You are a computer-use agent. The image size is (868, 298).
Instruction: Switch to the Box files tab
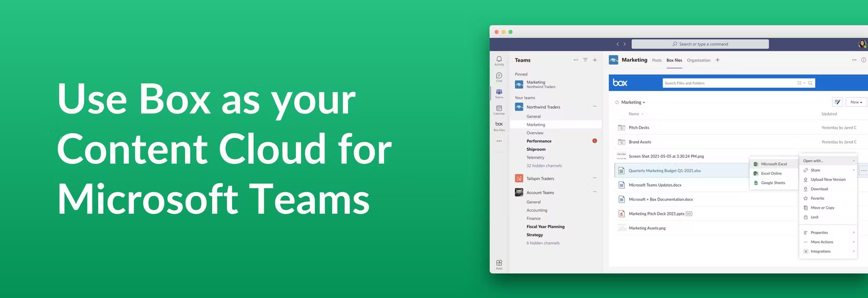[674, 60]
